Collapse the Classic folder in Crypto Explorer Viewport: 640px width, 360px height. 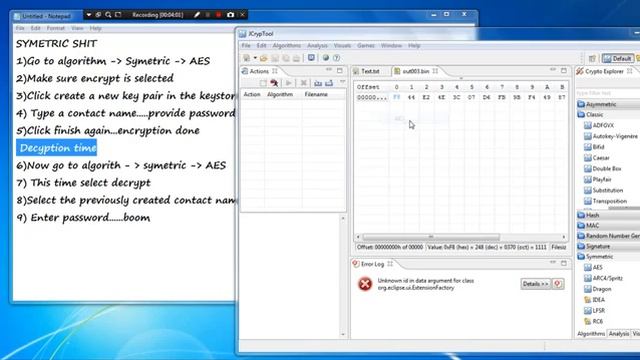594,115
